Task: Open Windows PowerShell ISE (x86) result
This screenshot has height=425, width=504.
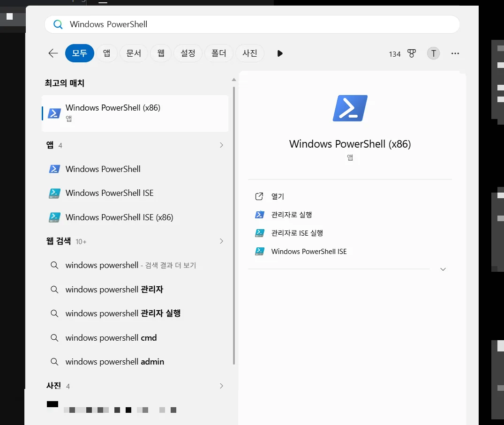Action: tap(135, 217)
